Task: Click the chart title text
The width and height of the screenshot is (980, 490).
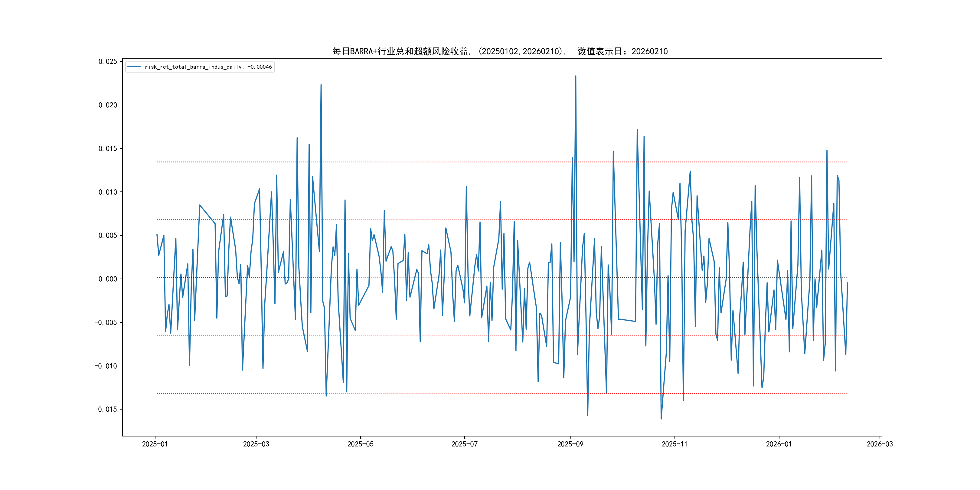Action: click(500, 51)
